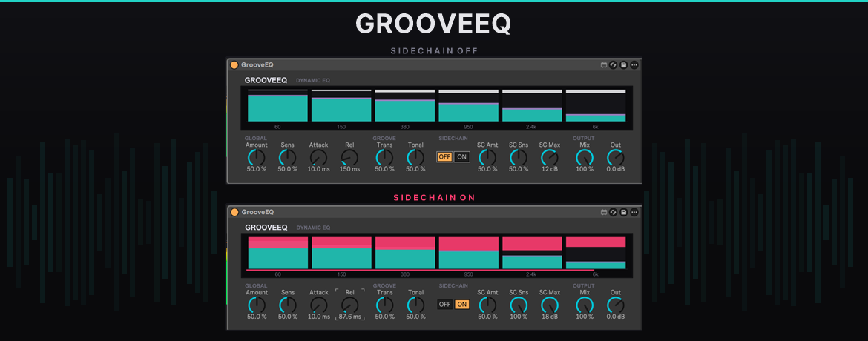Click 950 Hz band bar in upper panel
The width and height of the screenshot is (868, 341).
468,106
